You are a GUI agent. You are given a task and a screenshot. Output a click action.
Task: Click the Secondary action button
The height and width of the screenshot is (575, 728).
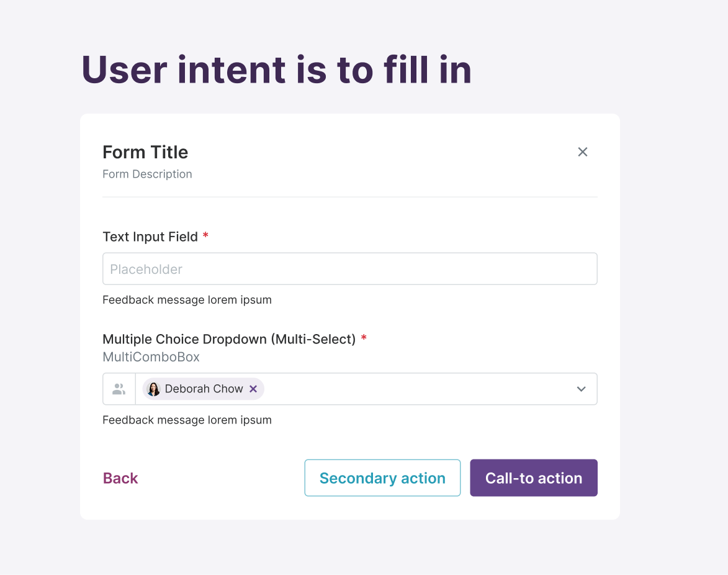coord(382,478)
